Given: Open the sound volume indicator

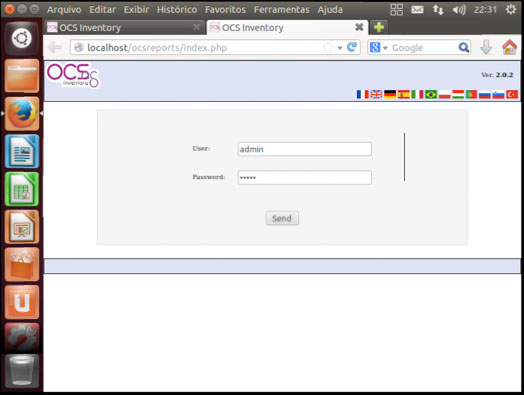Looking at the screenshot, I should point(458,10).
